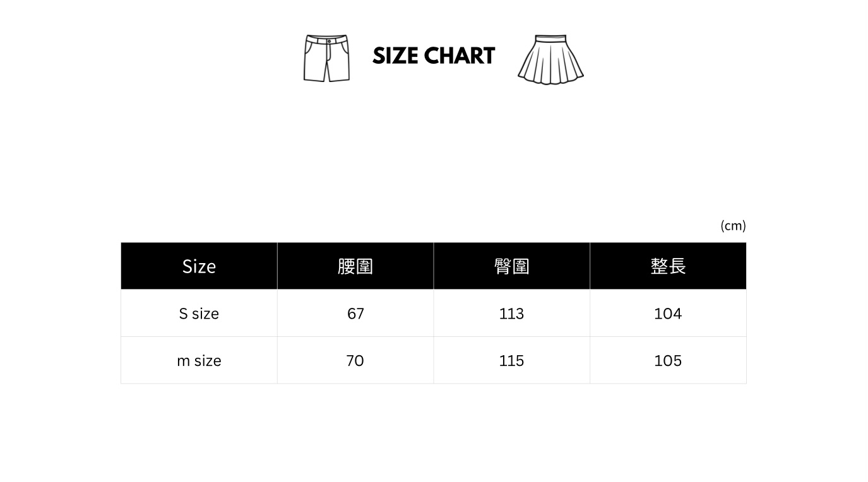Click the waist value 67 cell
The width and height of the screenshot is (868, 482).
355,314
